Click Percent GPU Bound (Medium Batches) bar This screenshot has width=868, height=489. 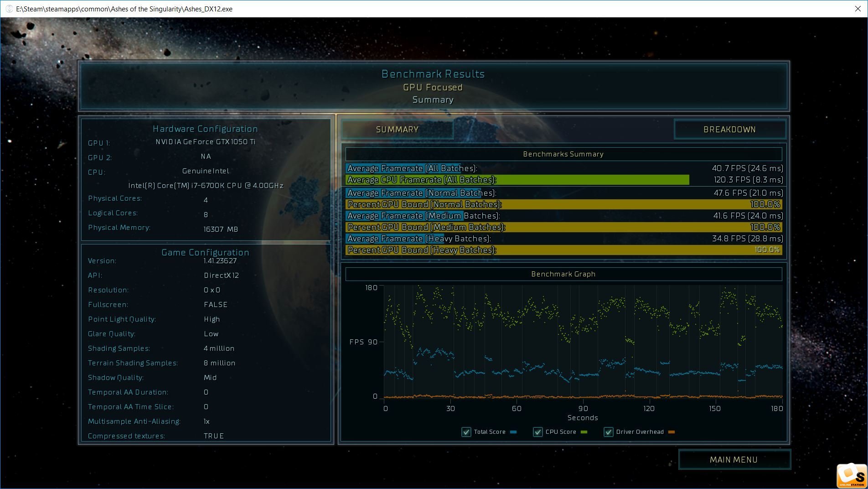pos(564,227)
